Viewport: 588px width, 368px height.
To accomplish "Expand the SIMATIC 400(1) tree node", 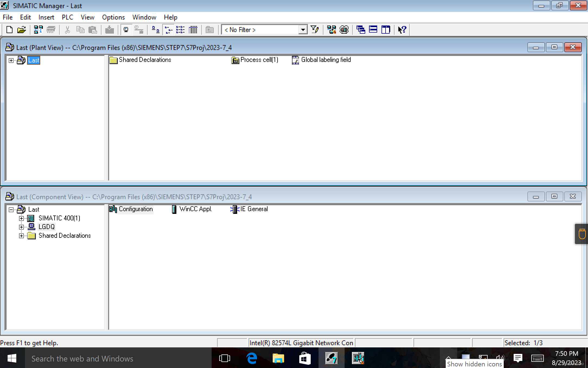I will coord(21,218).
